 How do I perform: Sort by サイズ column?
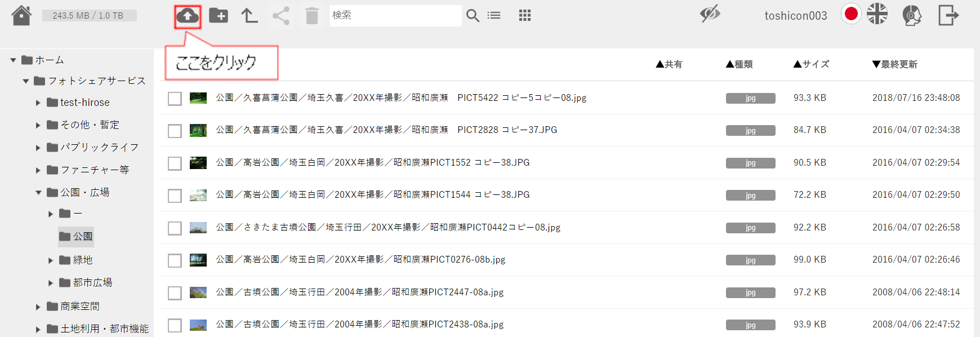(812, 64)
